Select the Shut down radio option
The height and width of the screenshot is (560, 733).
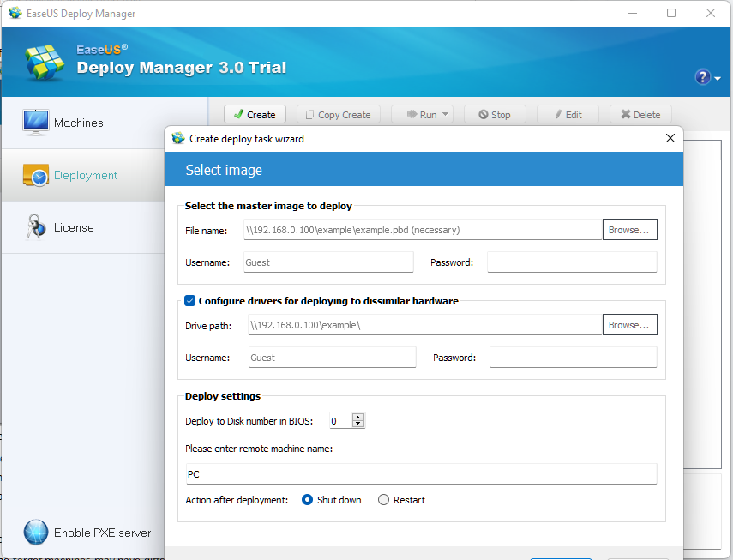[x=308, y=500]
